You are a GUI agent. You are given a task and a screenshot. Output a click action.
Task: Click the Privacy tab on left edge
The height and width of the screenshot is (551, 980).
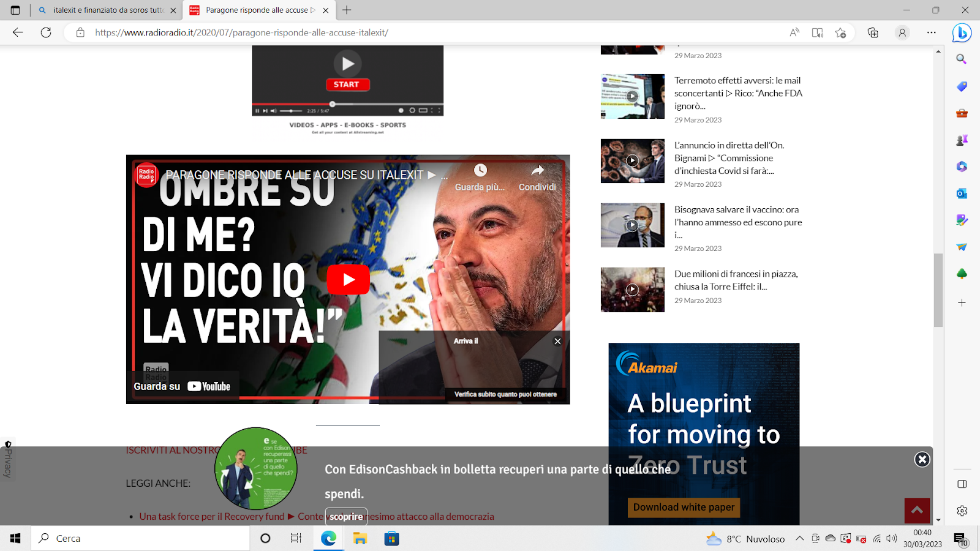(7, 459)
